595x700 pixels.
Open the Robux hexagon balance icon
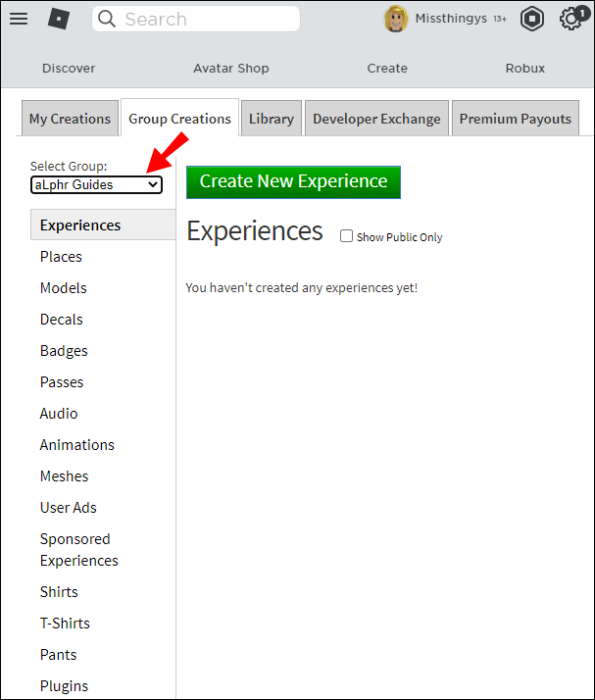[532, 19]
